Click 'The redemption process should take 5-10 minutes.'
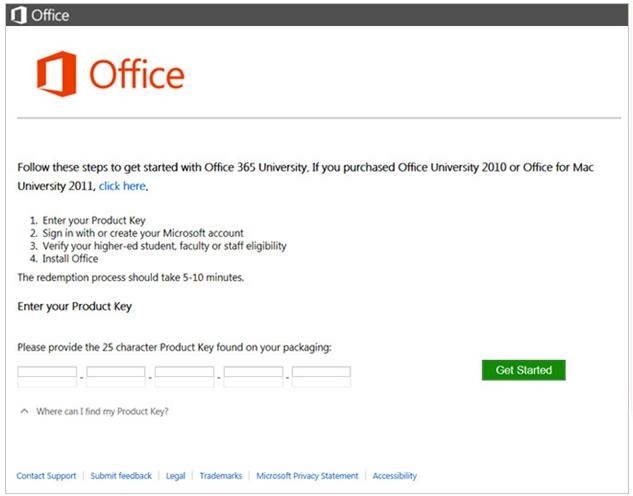The width and height of the screenshot is (633, 496). point(131,278)
